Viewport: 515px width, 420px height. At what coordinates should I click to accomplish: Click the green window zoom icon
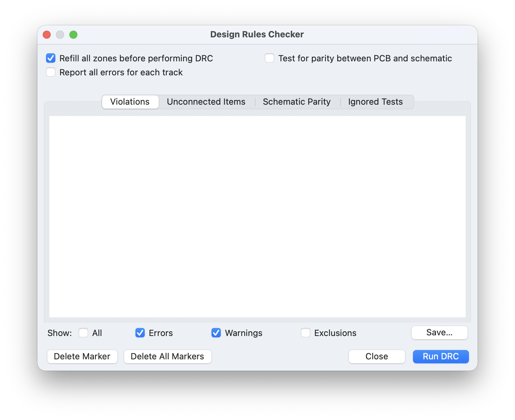[73, 35]
